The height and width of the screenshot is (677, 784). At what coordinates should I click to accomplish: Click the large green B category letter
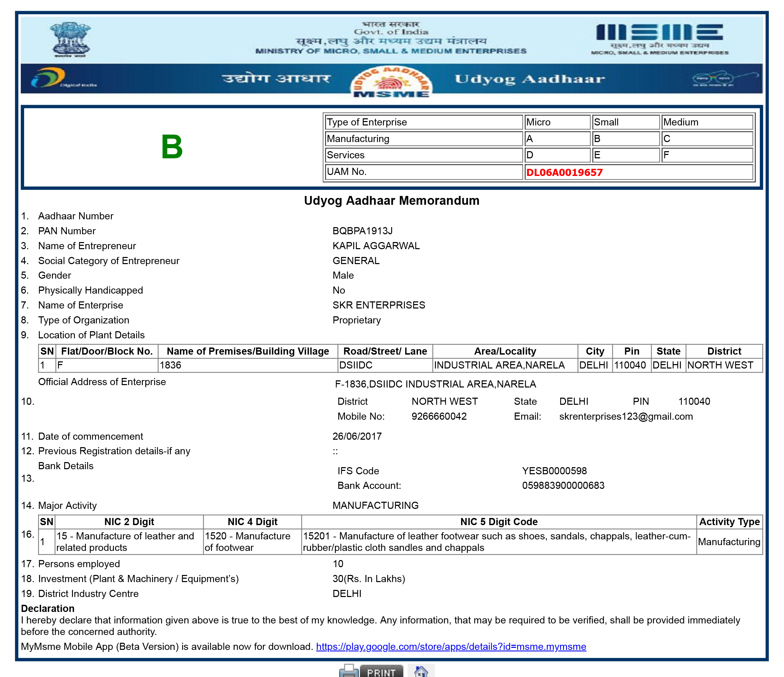point(172,147)
